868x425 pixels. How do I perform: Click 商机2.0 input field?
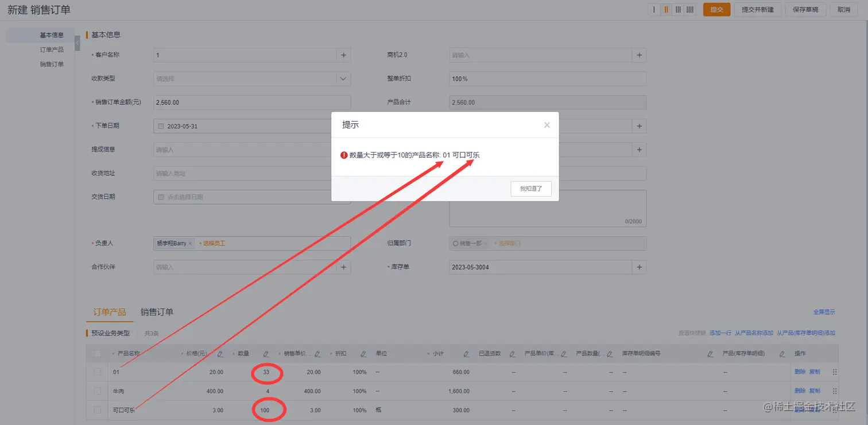click(x=541, y=55)
